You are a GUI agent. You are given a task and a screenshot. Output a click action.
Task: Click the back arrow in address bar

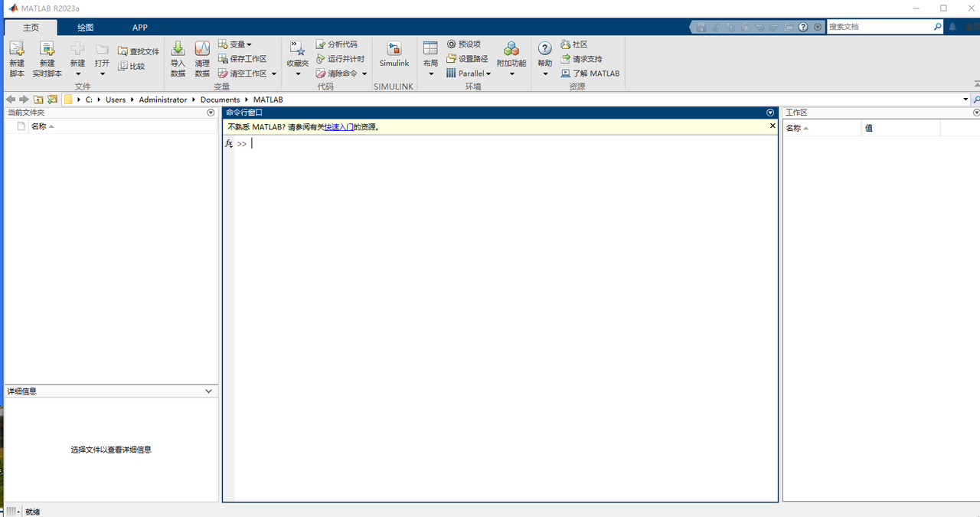point(11,100)
